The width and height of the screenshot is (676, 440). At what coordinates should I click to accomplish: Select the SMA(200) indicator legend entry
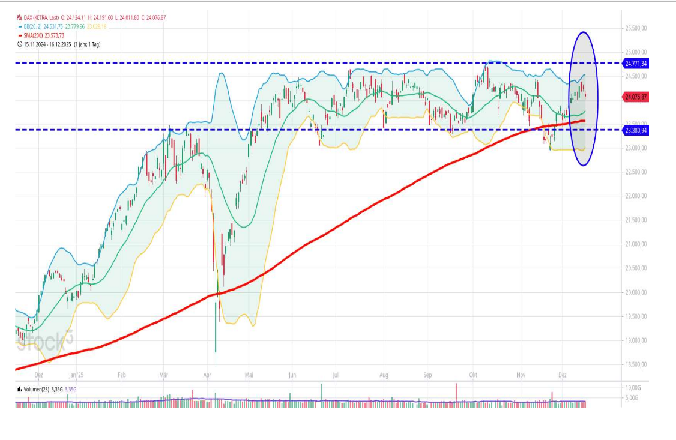pyautogui.click(x=44, y=36)
